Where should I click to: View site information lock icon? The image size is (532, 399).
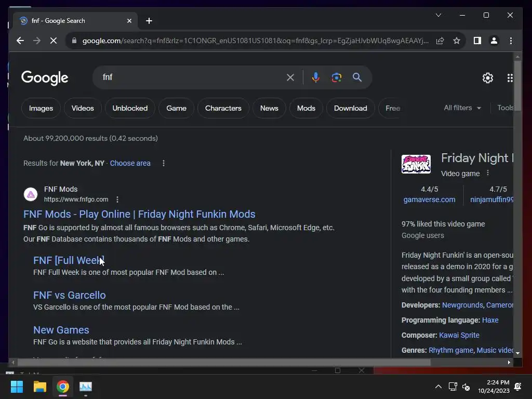[x=74, y=41]
